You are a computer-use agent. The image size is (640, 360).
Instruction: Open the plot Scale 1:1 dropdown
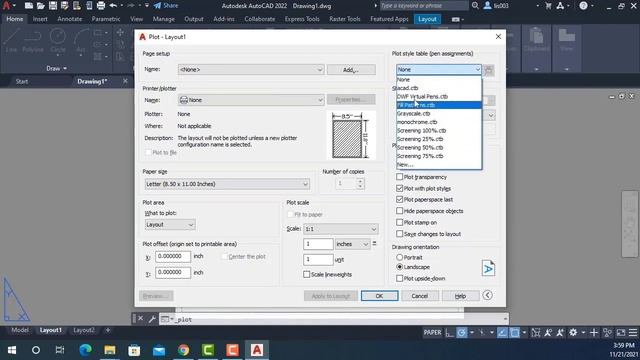pos(341,229)
